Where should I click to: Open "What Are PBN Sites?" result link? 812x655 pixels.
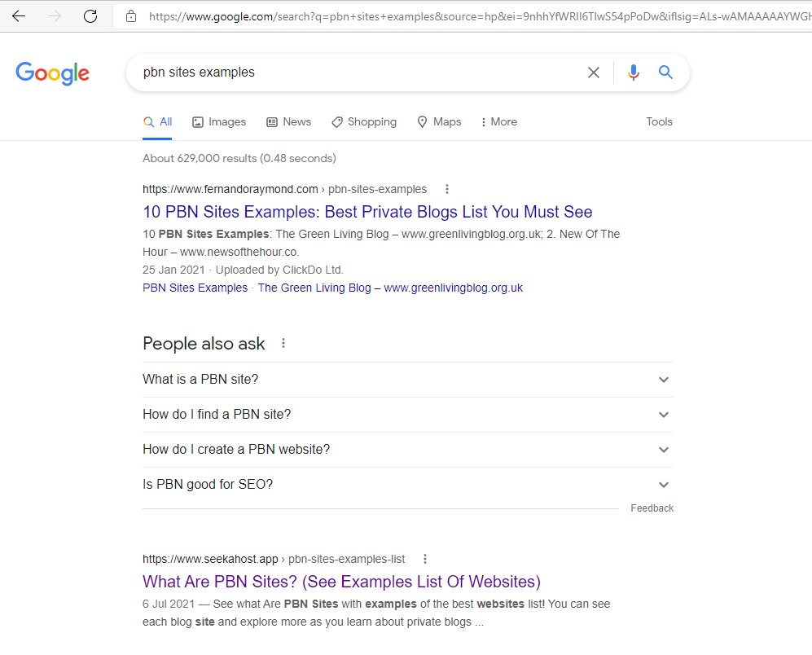pos(341,582)
